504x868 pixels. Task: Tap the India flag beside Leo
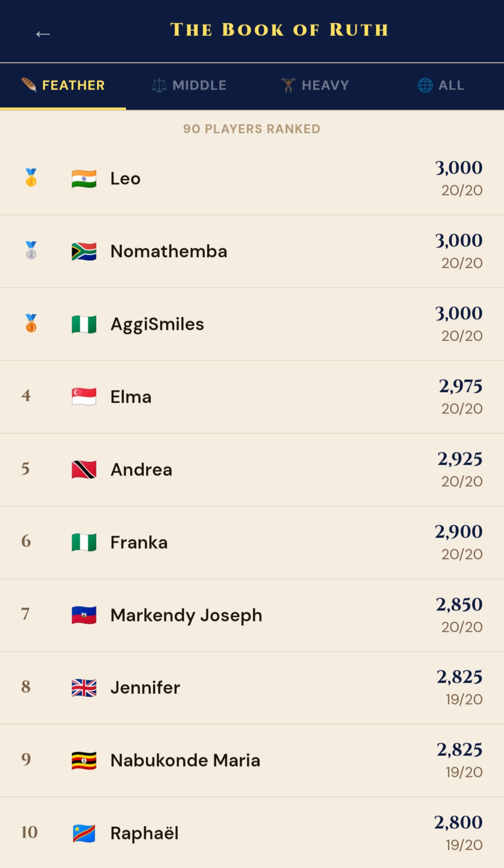(x=84, y=179)
